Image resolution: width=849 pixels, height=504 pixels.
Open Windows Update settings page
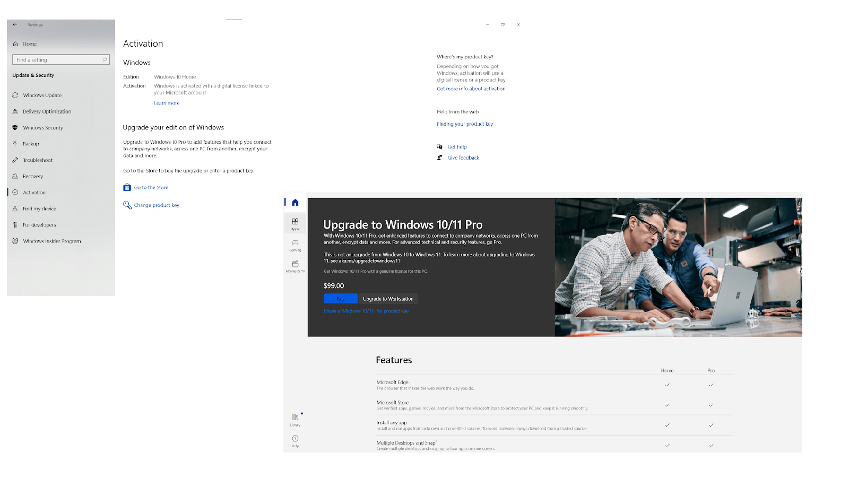tap(42, 95)
